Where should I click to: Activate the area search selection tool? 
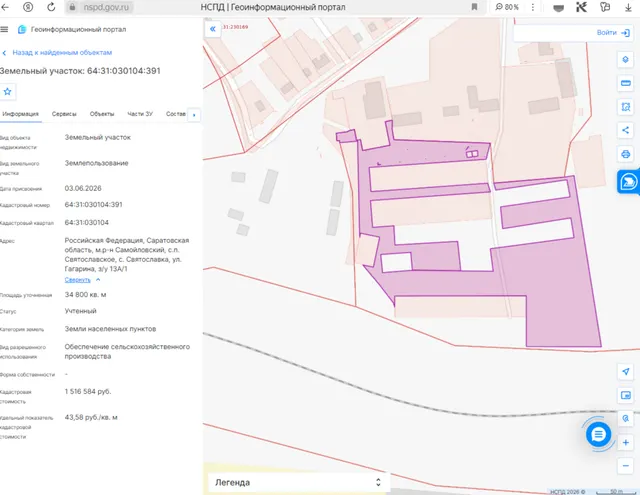pos(625,107)
